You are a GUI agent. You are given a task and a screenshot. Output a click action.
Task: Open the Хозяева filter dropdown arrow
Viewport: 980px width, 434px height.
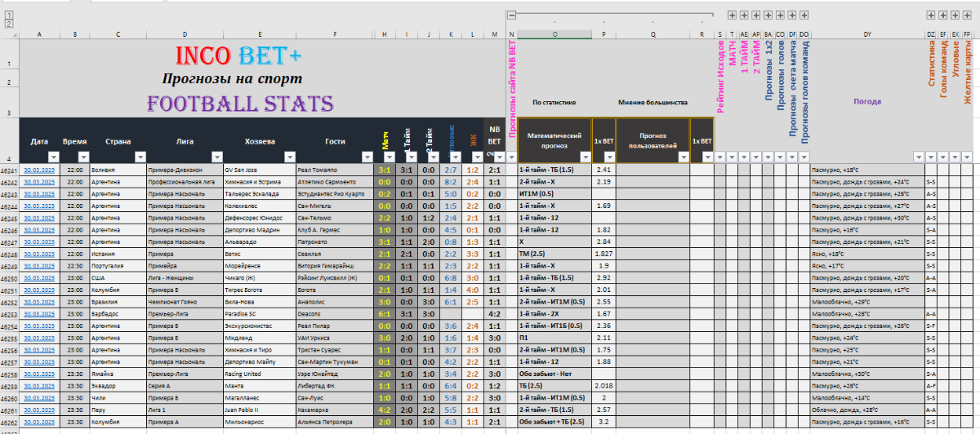(288, 157)
